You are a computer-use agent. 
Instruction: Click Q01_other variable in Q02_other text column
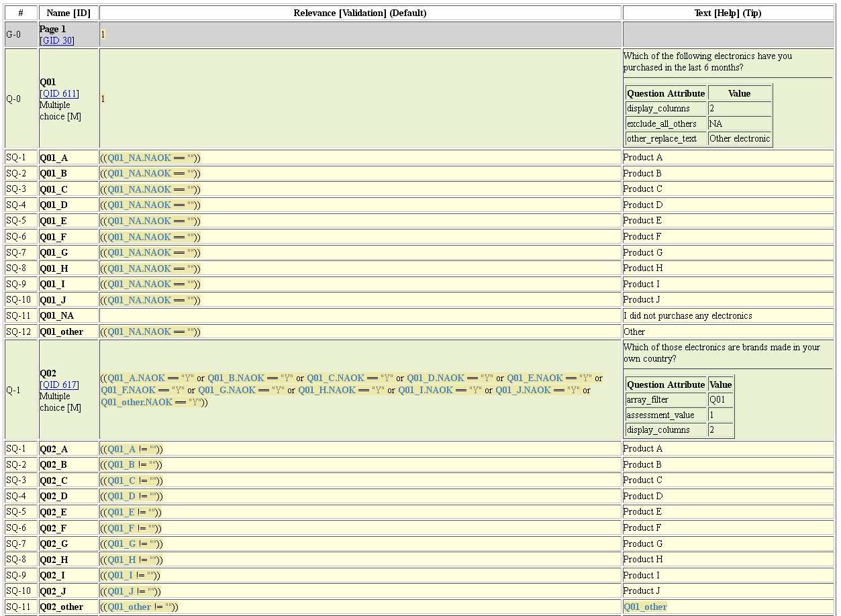pos(645,607)
